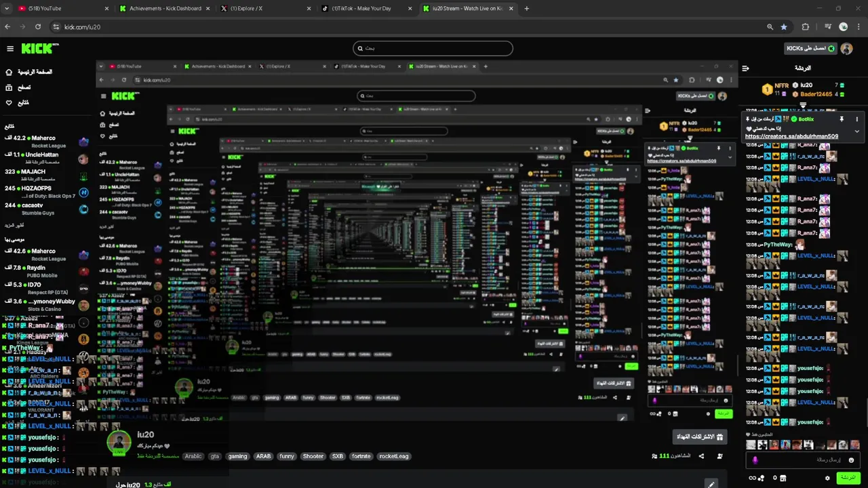Screen dimensions: 868x488
Task: Click the purple microphone in chat input
Action: point(755,460)
